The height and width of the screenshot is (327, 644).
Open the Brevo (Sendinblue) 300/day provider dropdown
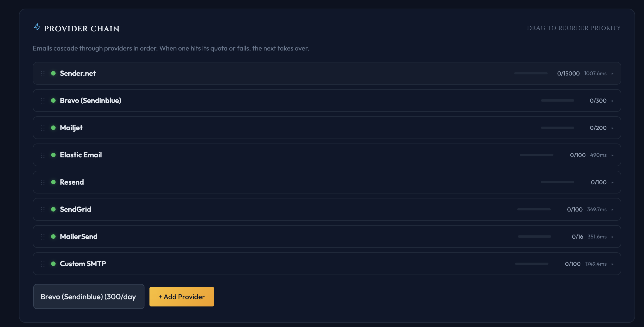click(89, 296)
